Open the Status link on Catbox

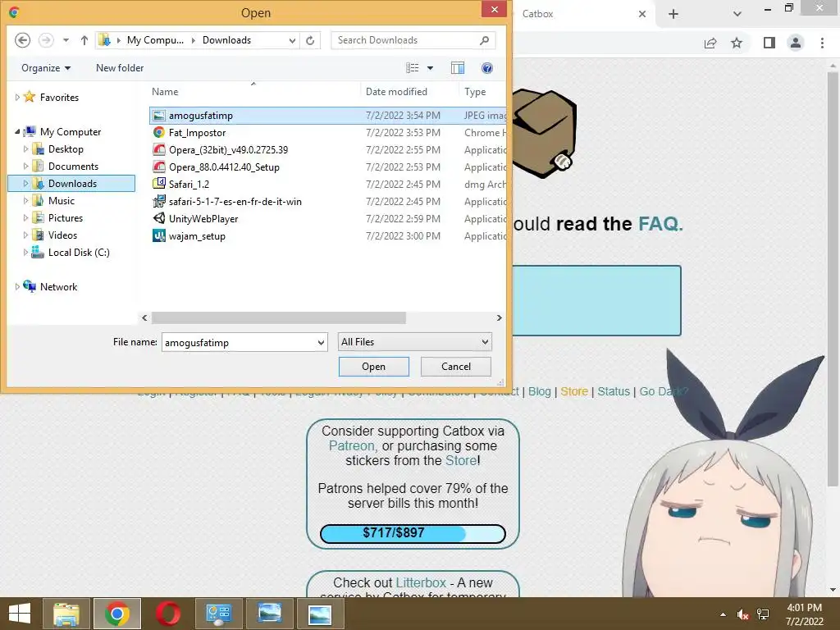tap(614, 391)
